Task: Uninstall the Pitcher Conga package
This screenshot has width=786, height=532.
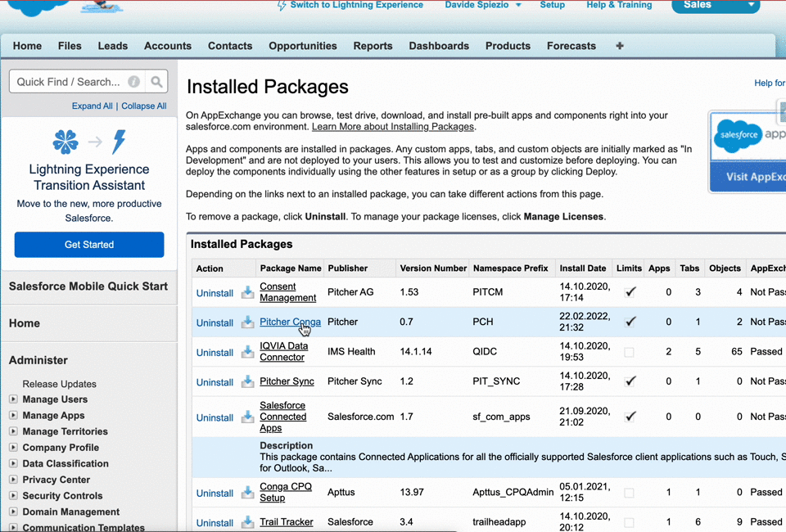Action: (x=215, y=322)
